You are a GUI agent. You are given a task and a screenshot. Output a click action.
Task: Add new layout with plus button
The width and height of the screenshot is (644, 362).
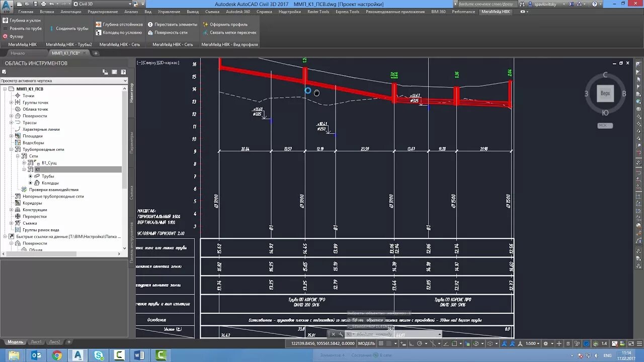point(69,342)
